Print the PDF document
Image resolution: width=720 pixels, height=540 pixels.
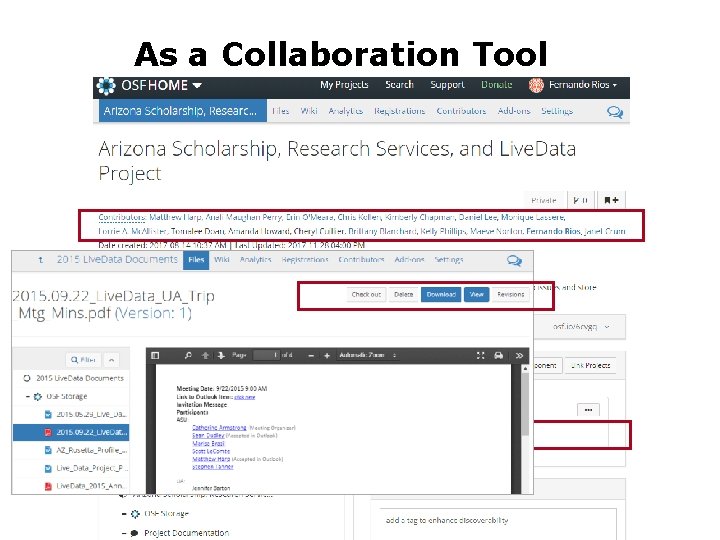[x=498, y=355]
